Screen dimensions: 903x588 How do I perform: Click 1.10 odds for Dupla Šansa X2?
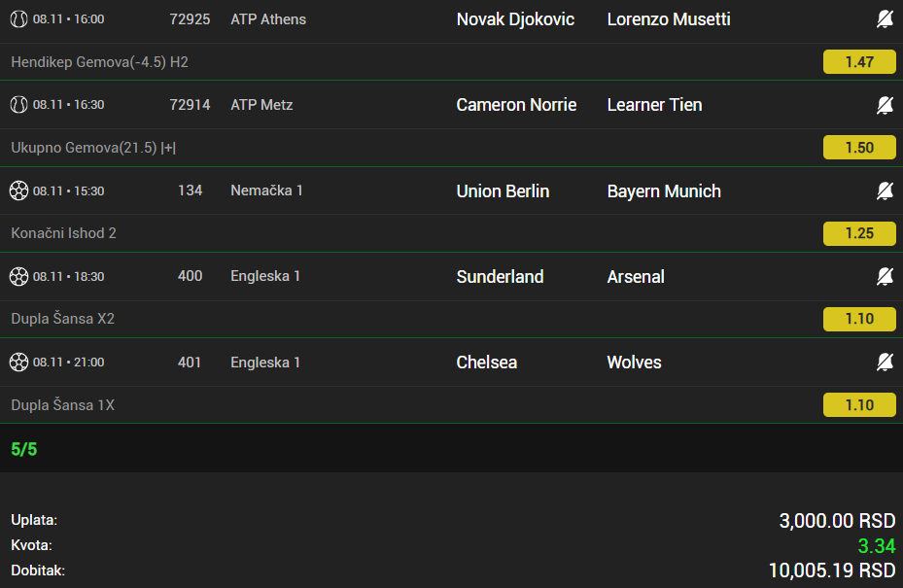pyautogui.click(x=859, y=319)
